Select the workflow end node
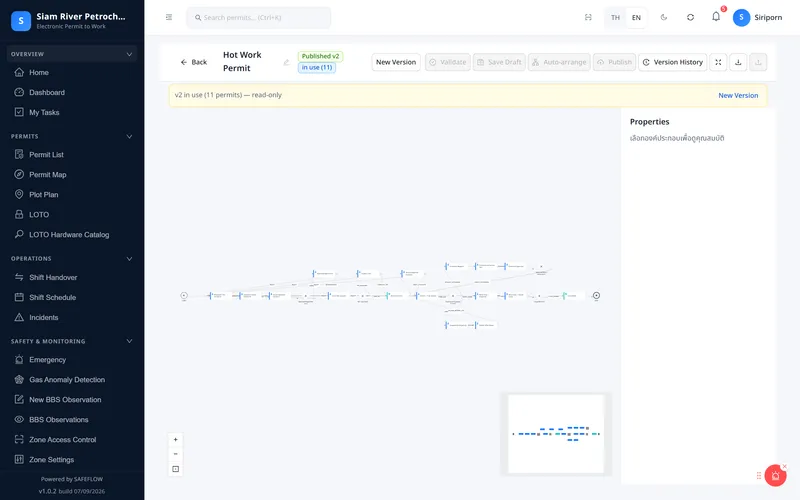Screen dimensions: 800x500 click(x=596, y=295)
